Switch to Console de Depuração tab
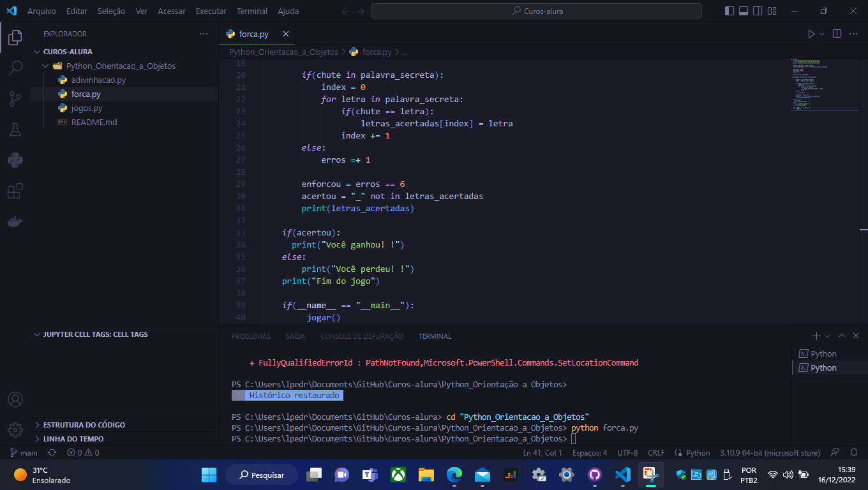This screenshot has height=490, width=868. coord(362,336)
